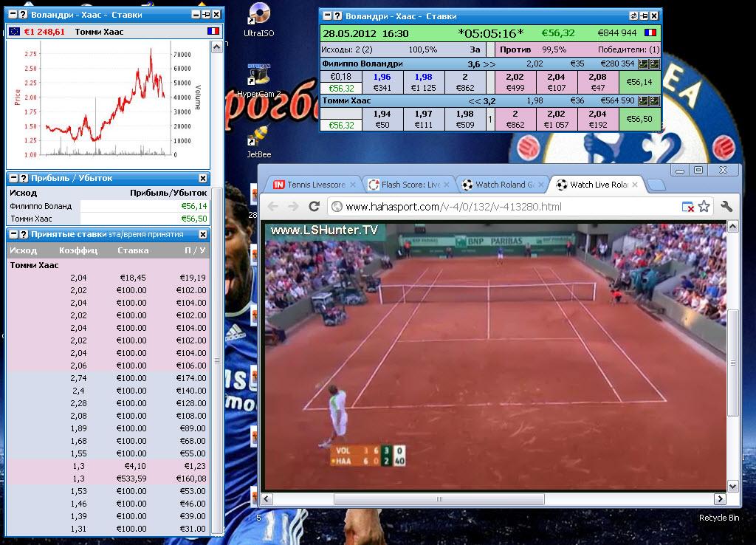Image resolution: width=756 pixels, height=545 pixels.
Task: Close the Watch Live Roland tab
Action: (635, 185)
